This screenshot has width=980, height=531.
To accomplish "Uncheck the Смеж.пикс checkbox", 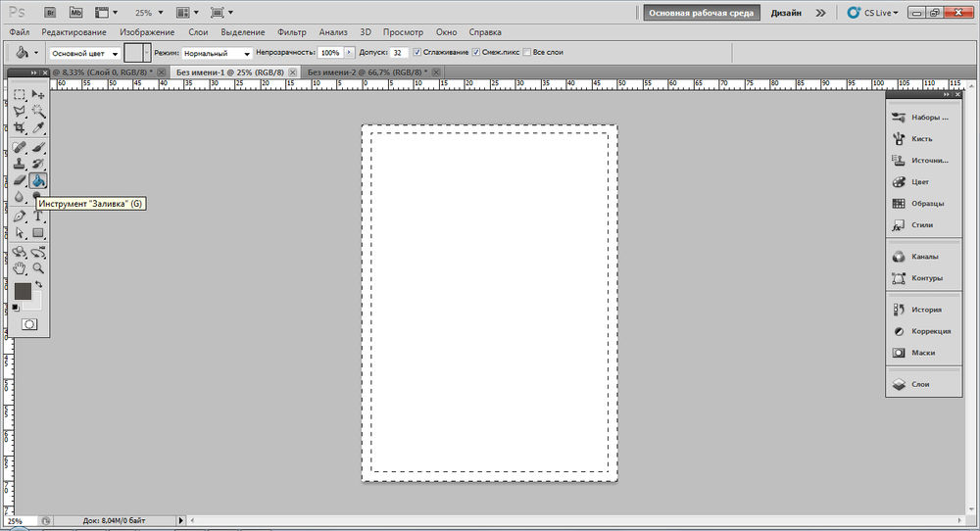I will (x=476, y=52).
